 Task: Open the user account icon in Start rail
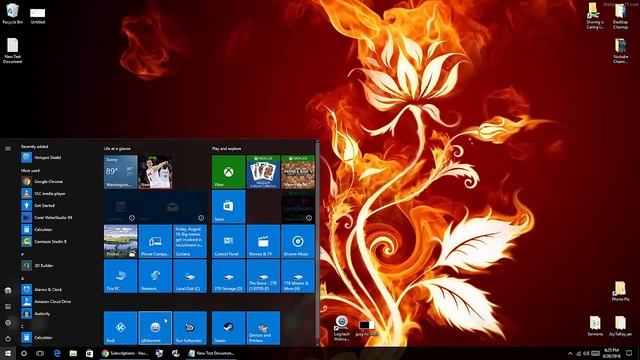8,290
